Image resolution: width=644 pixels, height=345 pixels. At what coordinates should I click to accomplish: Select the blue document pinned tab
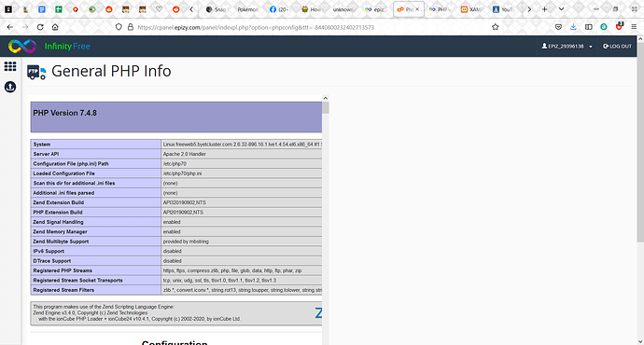(x=42, y=9)
